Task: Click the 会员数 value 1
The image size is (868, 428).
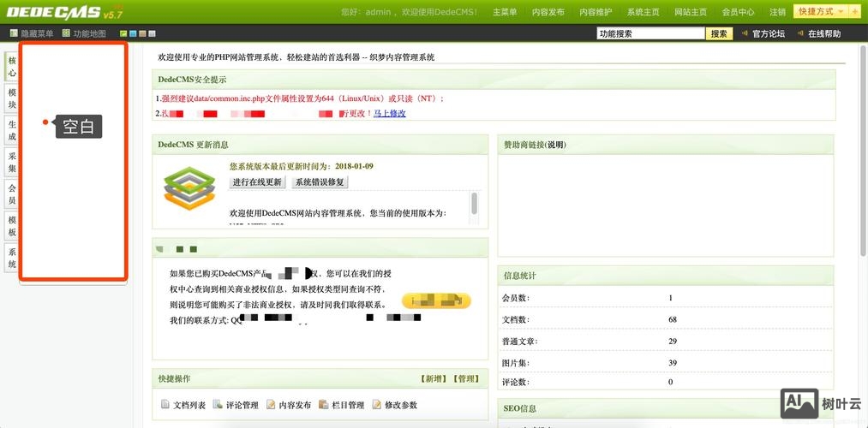Action: pos(670,298)
